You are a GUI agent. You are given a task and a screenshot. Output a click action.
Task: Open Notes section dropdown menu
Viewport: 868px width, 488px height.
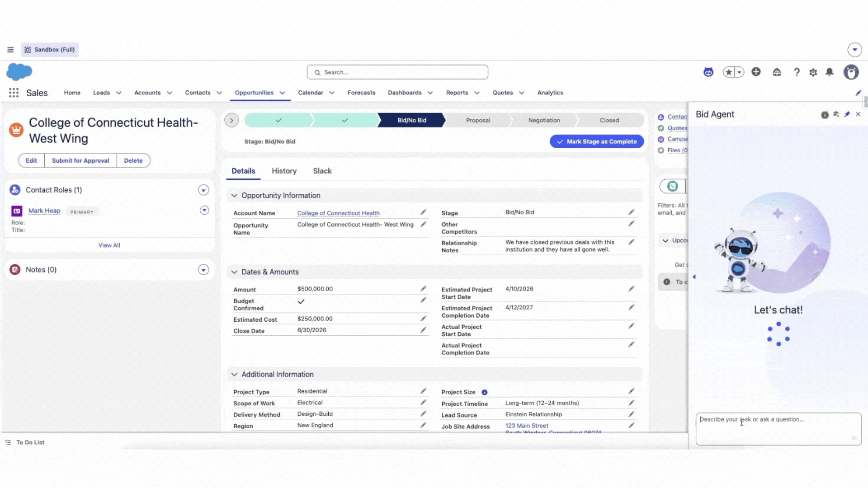203,270
